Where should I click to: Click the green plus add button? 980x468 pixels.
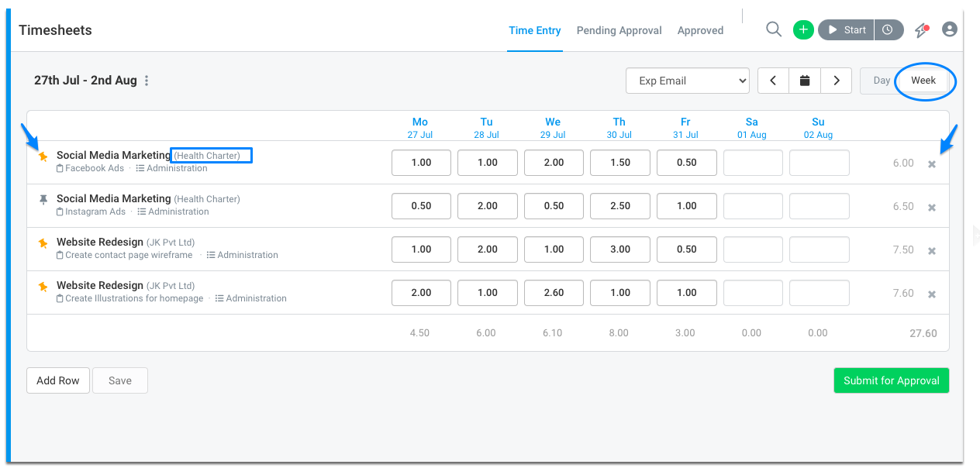(x=803, y=30)
